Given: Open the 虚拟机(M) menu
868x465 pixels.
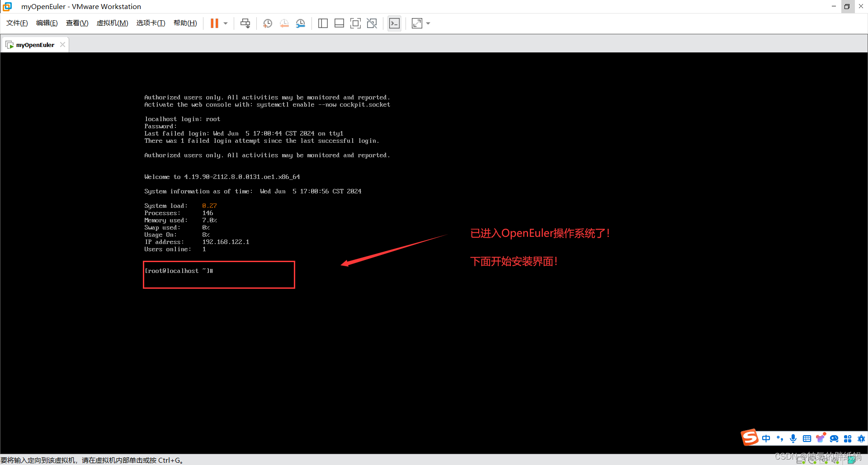Looking at the screenshot, I should (113, 23).
